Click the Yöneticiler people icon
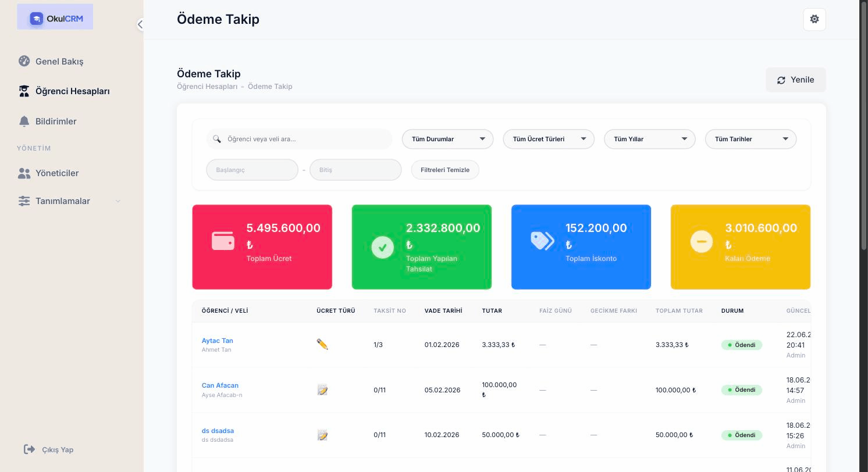This screenshot has height=472, width=868. pyautogui.click(x=24, y=173)
